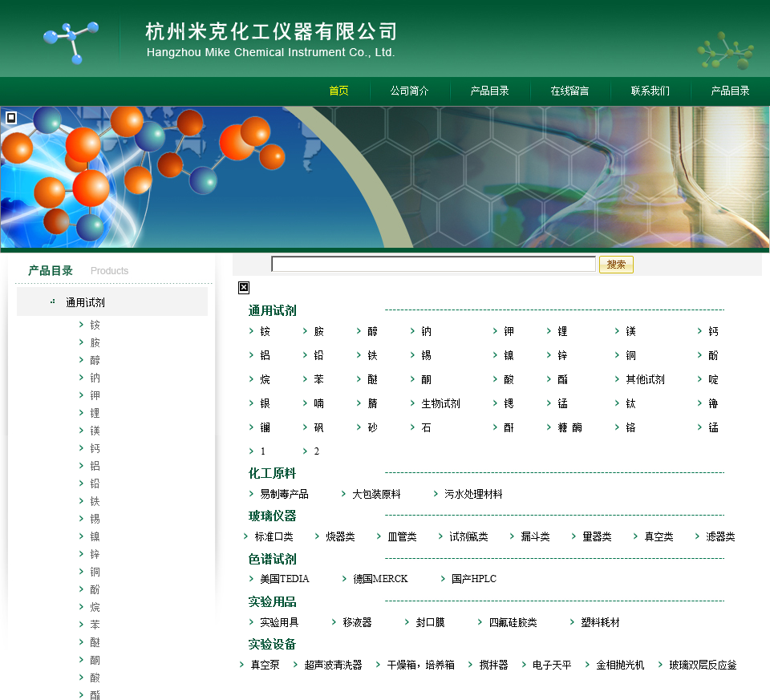Select 铵 in the left sidebar list
This screenshot has height=700, width=770.
click(95, 325)
